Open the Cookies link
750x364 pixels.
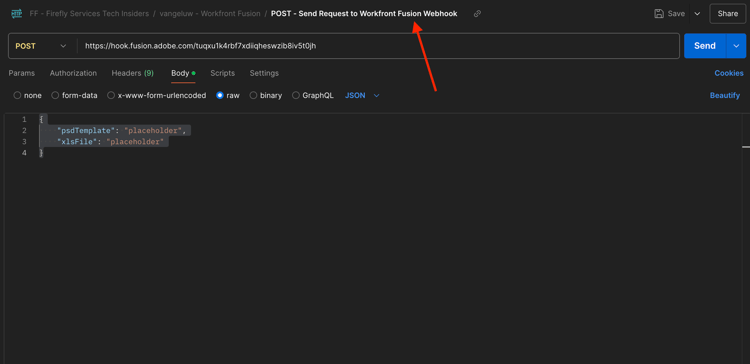[x=729, y=73]
